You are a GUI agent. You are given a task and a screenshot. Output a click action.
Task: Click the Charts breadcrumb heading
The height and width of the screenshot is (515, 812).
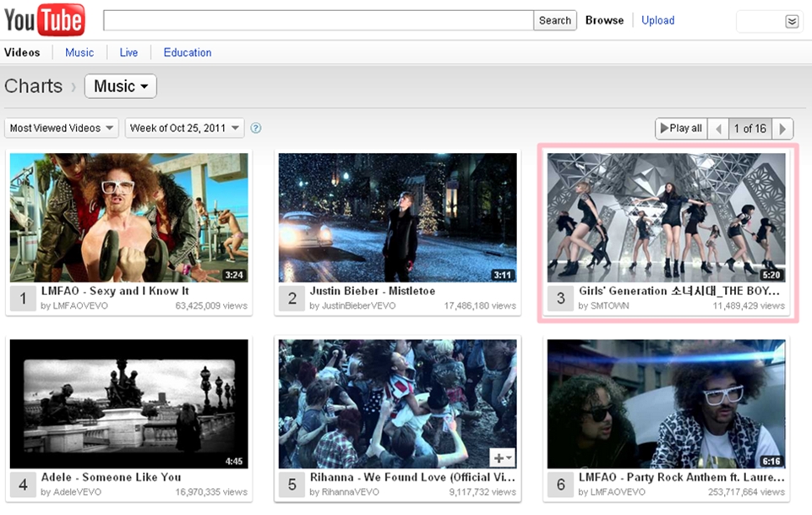pyautogui.click(x=33, y=86)
